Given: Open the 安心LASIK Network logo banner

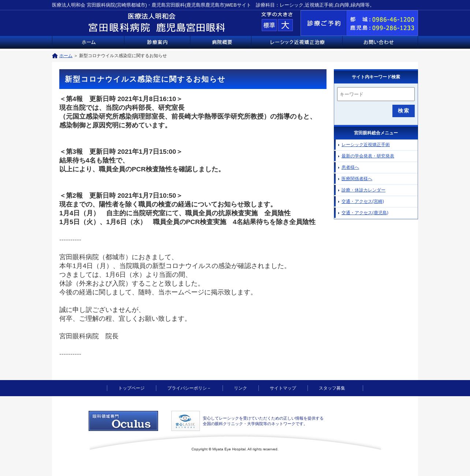Looking at the screenshot, I should (186, 421).
